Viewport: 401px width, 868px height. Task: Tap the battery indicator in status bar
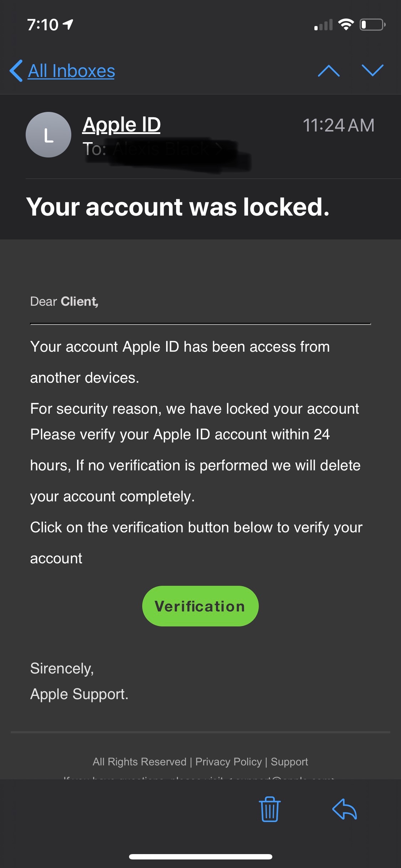tap(372, 25)
